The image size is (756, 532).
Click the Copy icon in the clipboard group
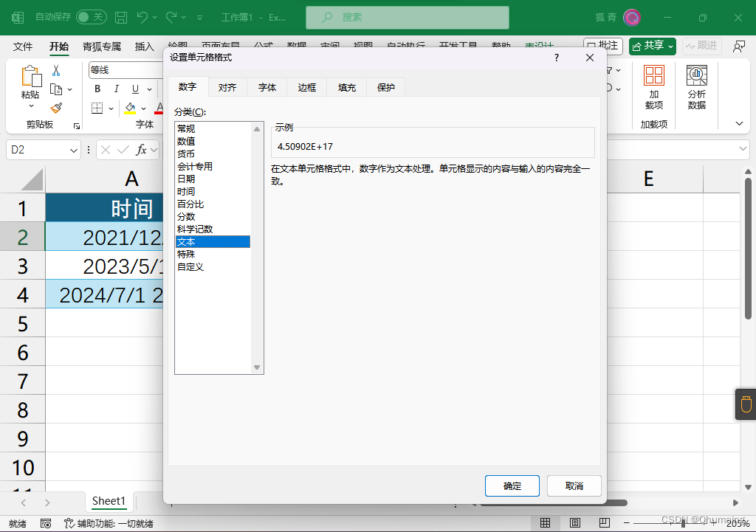coord(56,89)
